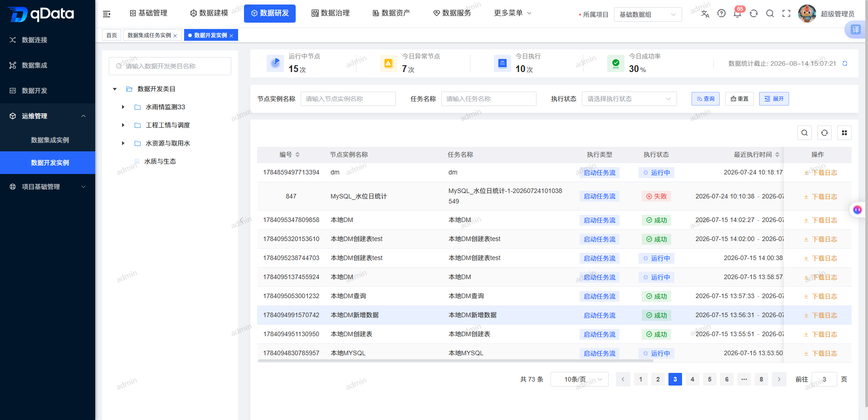The image size is (868, 420).
Task: Click the running nodes stat icon
Action: 275,63
